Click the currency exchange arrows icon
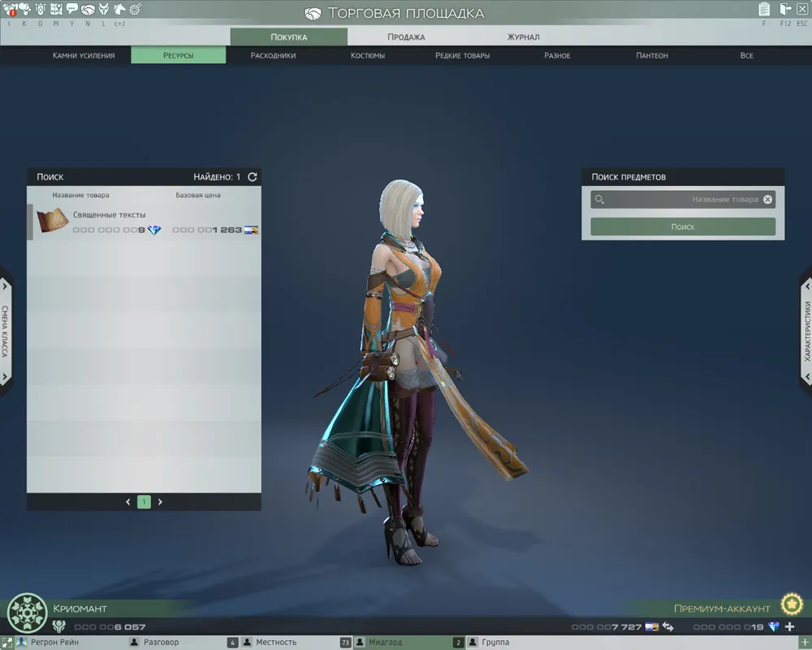812x650 pixels. click(667, 627)
